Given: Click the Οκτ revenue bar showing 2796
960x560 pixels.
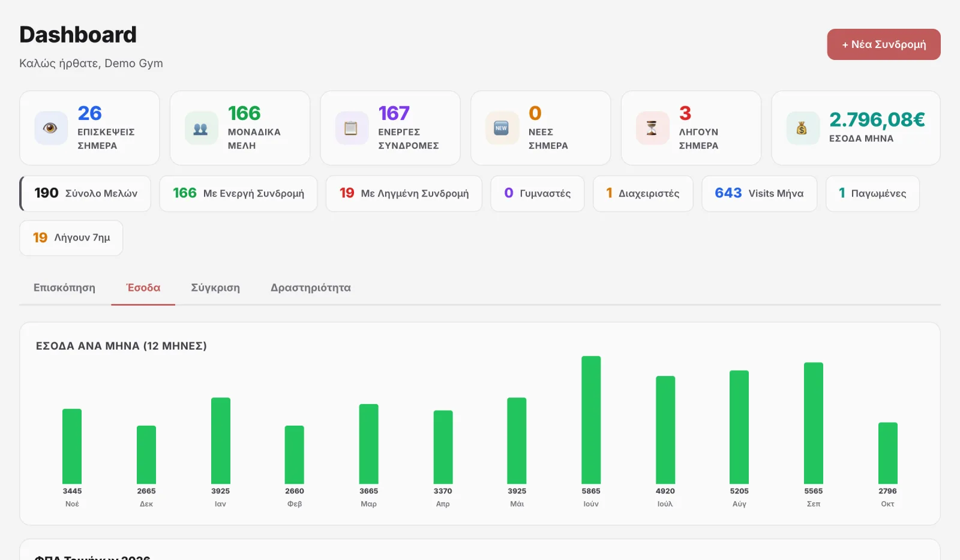Looking at the screenshot, I should [x=888, y=453].
